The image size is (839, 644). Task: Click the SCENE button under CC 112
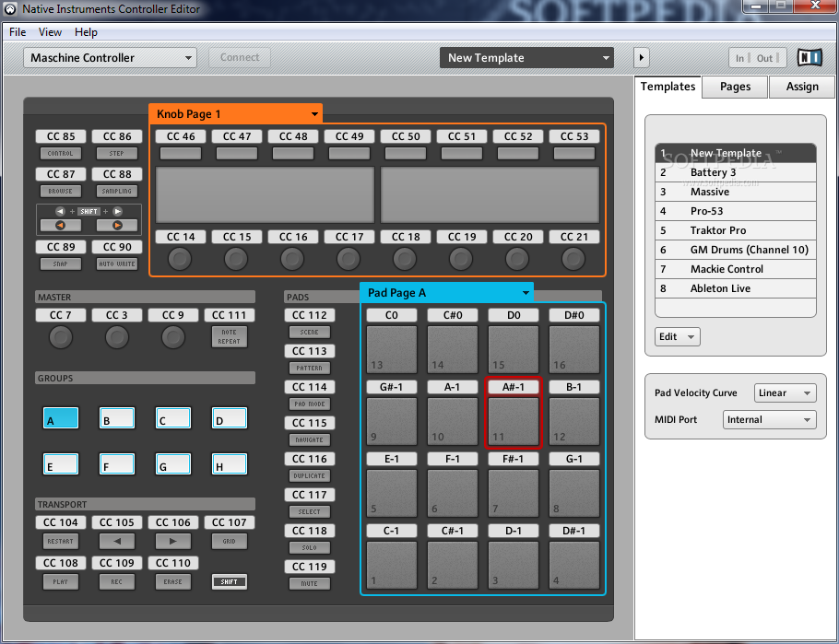[309, 333]
